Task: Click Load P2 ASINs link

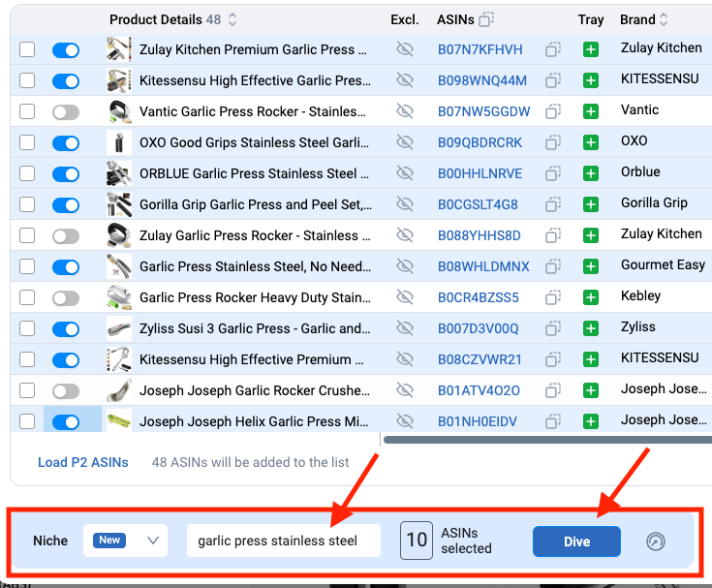Action: tap(83, 462)
